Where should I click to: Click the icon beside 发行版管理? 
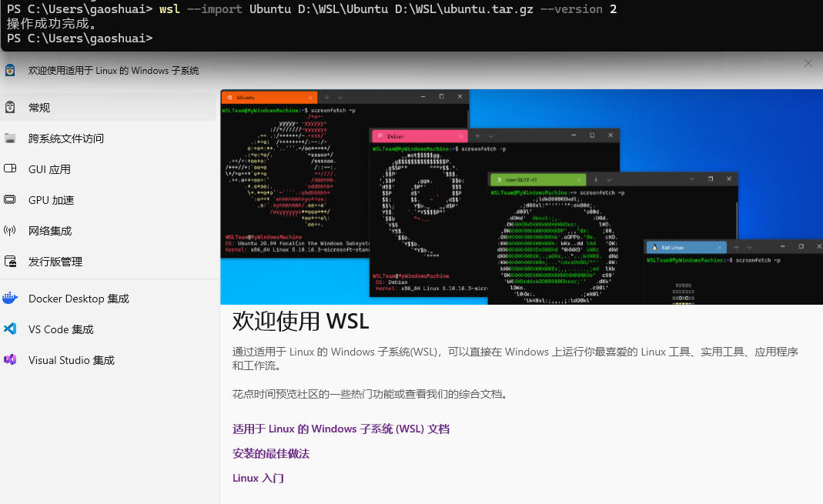tap(10, 261)
